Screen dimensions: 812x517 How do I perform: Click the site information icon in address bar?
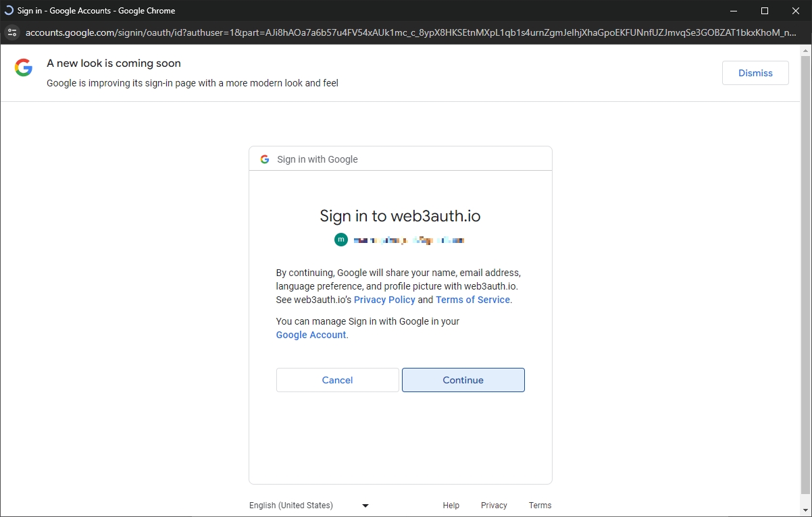point(11,32)
